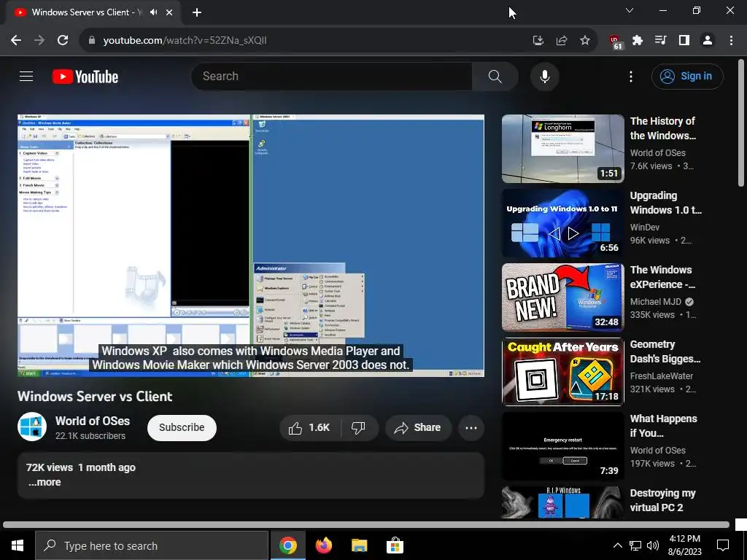
Task: Start voice search with microphone icon
Action: [x=544, y=76]
